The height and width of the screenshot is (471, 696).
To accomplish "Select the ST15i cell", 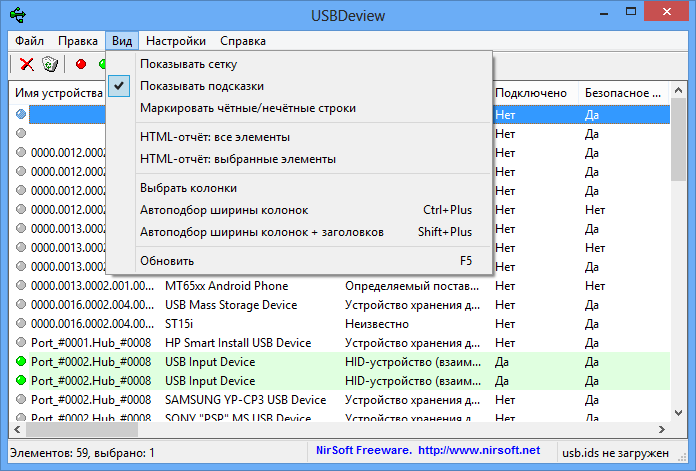I will click(179, 324).
